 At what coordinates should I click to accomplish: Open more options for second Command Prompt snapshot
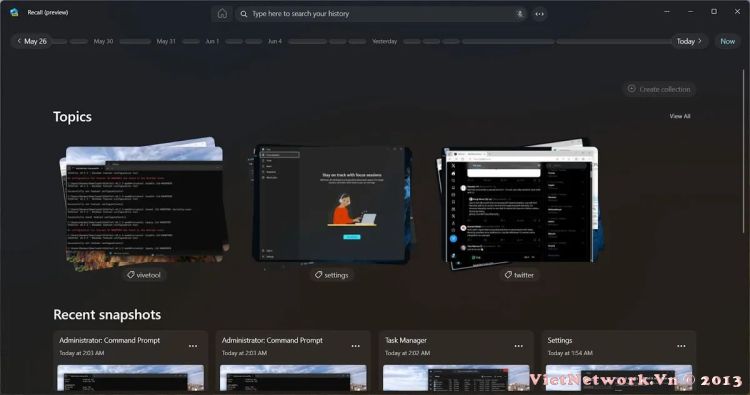tap(355, 346)
